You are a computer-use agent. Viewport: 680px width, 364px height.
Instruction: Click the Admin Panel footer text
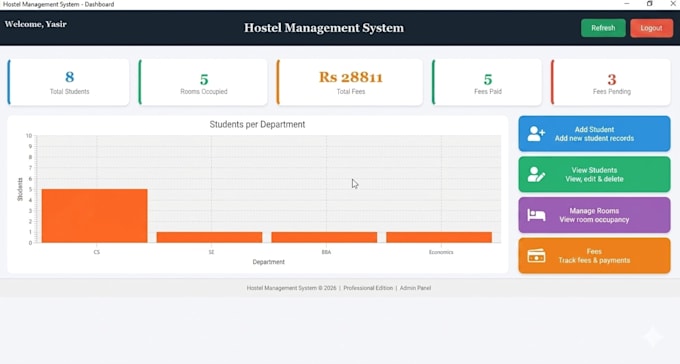pos(415,288)
